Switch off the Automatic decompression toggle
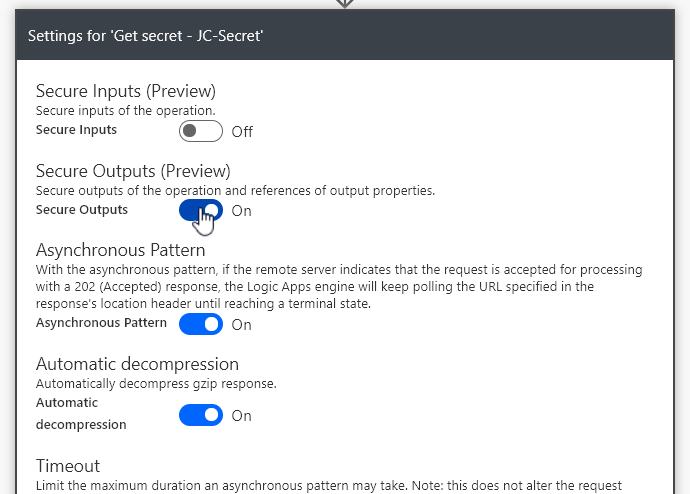690x494 pixels. tap(200, 415)
